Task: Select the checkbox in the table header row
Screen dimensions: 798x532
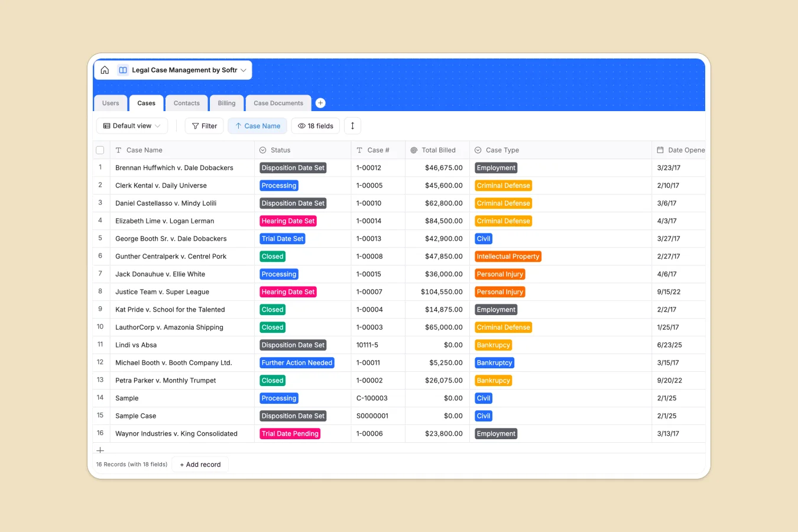Action: click(100, 150)
